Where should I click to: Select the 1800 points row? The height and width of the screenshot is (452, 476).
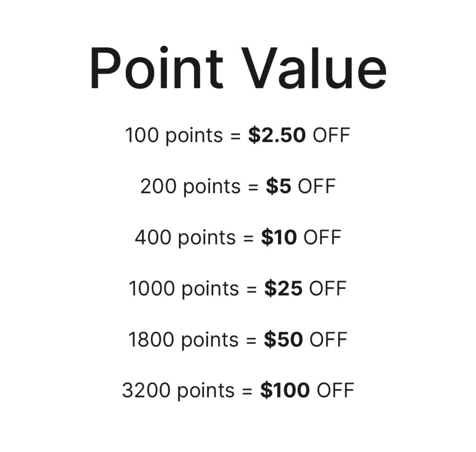[238, 339]
